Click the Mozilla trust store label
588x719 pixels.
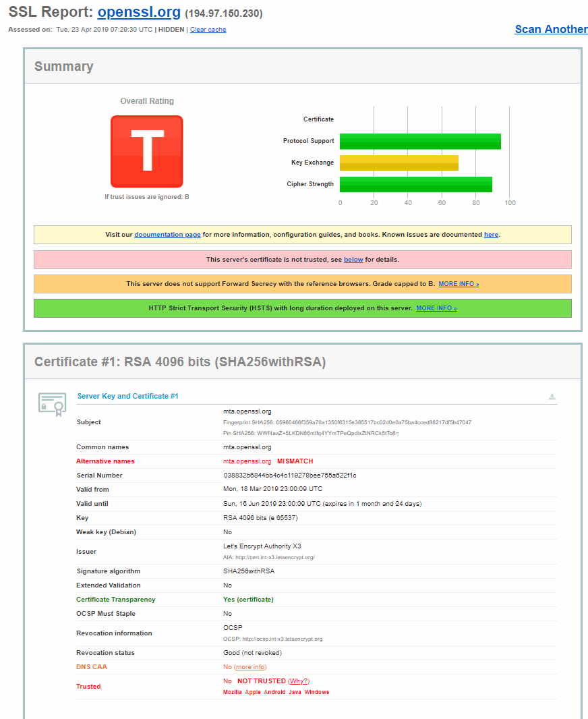click(x=233, y=693)
